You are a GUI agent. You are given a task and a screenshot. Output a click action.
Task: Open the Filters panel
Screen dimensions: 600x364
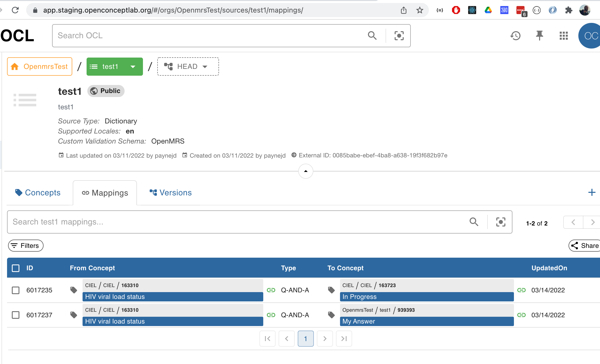(x=25, y=246)
